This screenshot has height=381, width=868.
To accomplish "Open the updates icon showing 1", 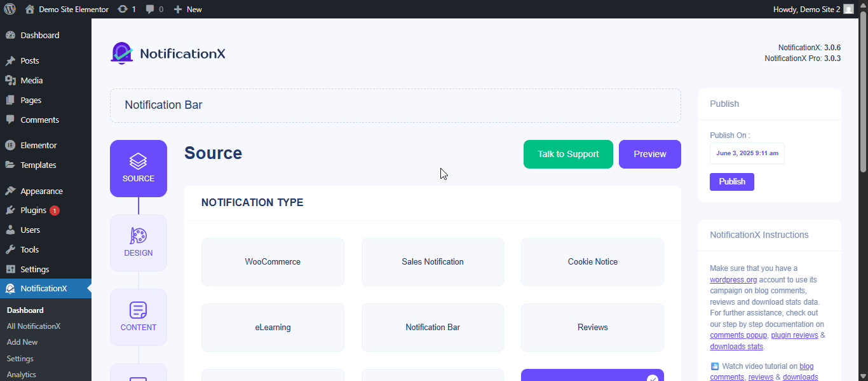I will point(123,9).
